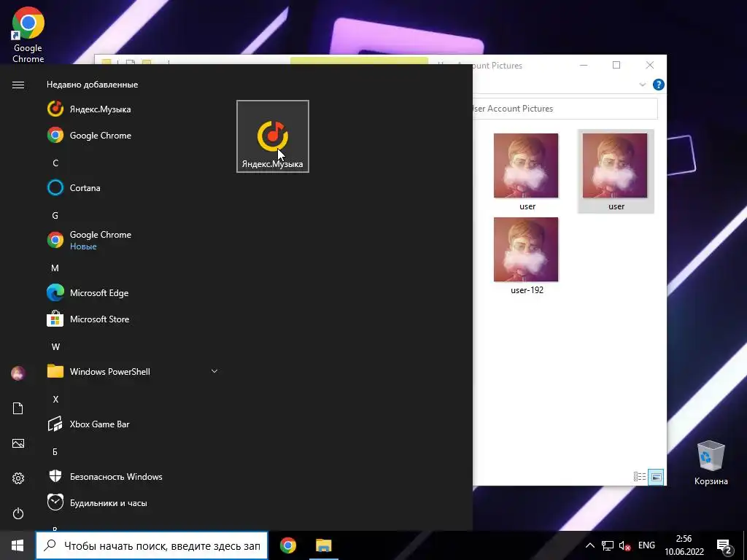Viewport: 747px width, 560px height.
Task: Select Корзина recycle bin on desktop
Action: (711, 463)
